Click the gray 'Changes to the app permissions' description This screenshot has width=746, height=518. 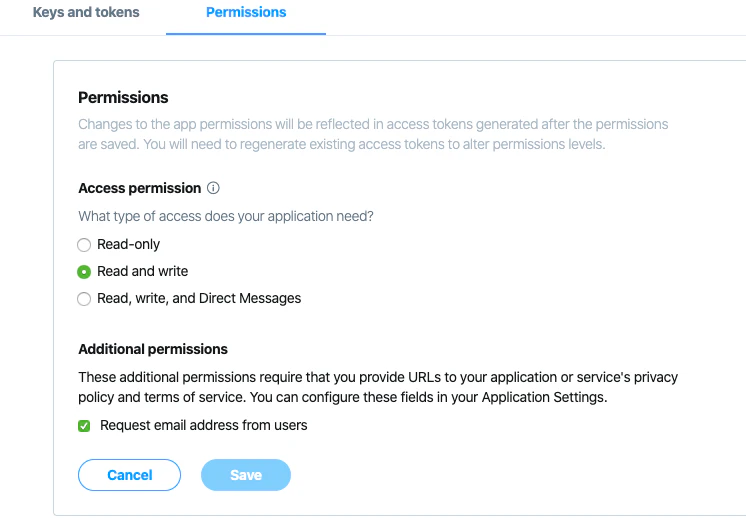point(373,134)
